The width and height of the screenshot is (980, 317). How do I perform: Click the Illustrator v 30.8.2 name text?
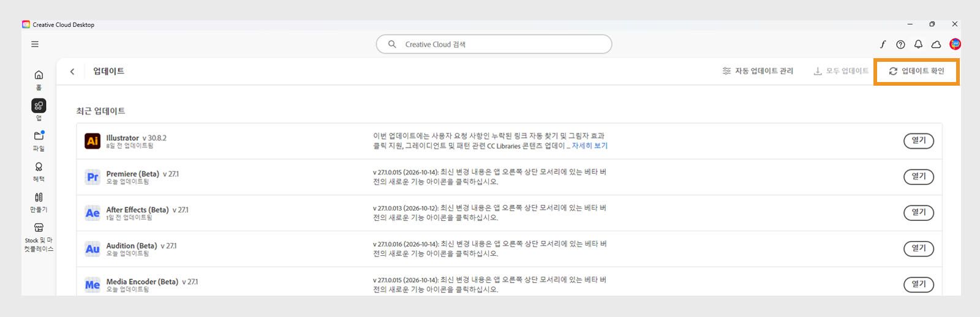click(x=136, y=138)
